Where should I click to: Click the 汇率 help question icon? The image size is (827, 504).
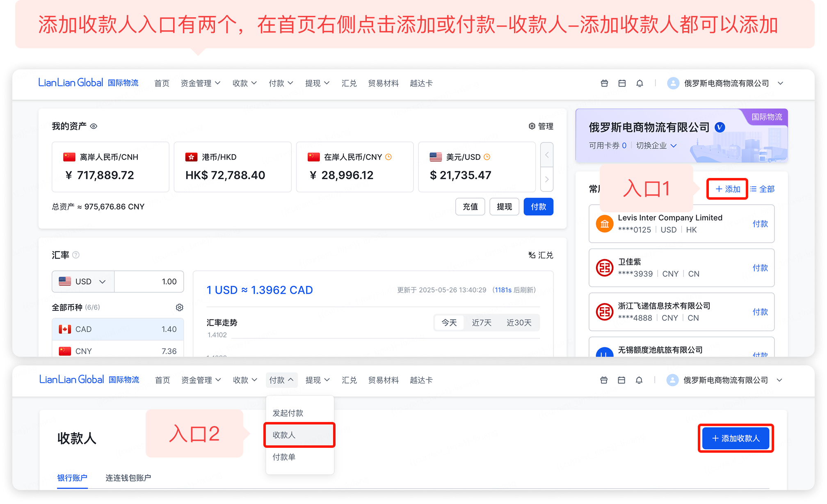(x=76, y=255)
